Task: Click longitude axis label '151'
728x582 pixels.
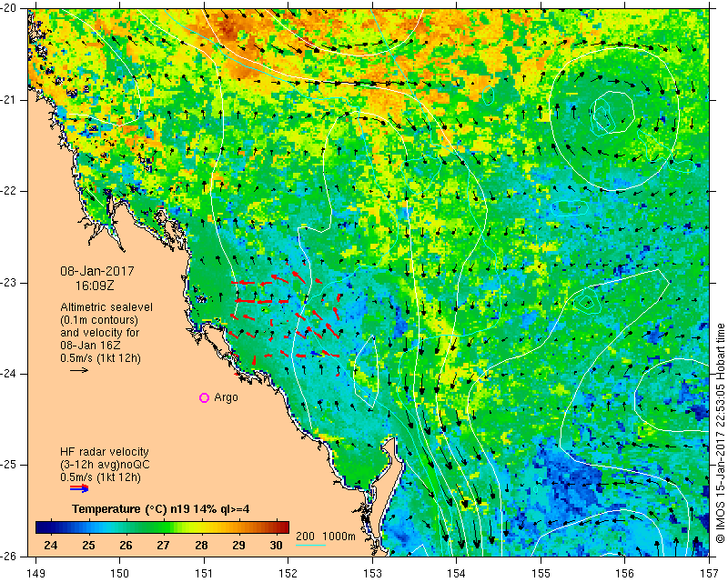Action: (x=204, y=574)
